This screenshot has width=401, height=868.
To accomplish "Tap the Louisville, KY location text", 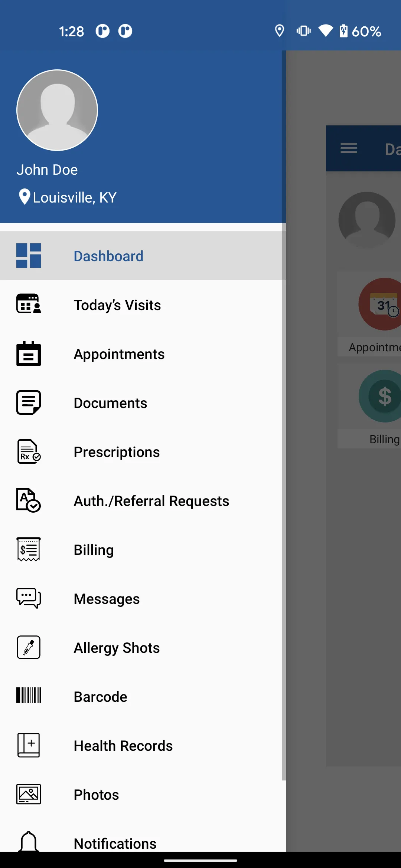I will (75, 198).
